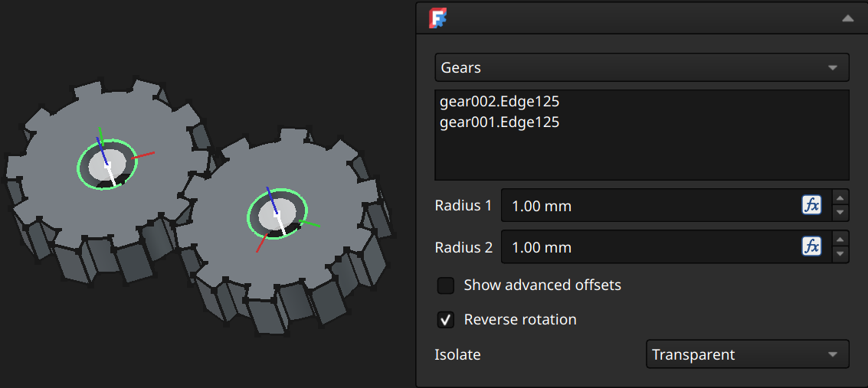Open the Gears joint type dropdown

(x=641, y=67)
